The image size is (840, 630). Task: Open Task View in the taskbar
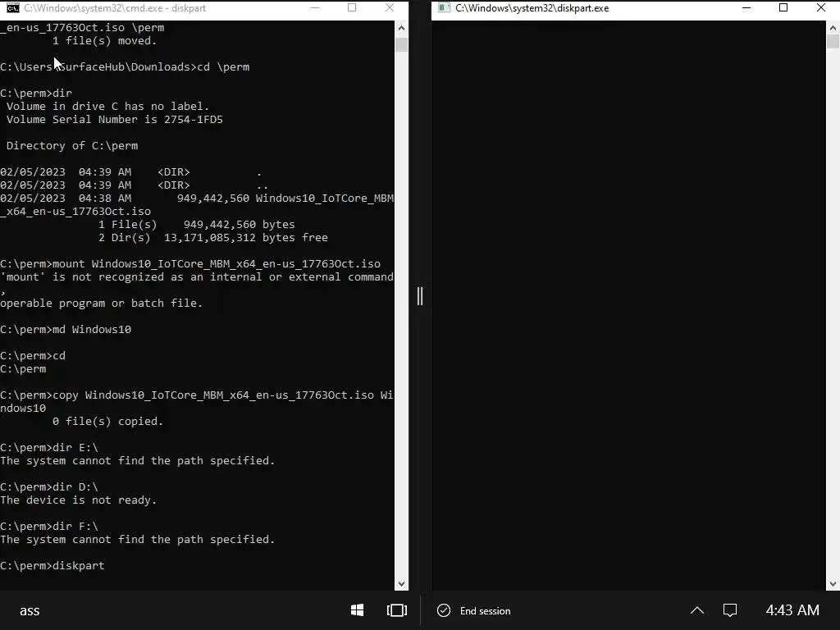[397, 610]
